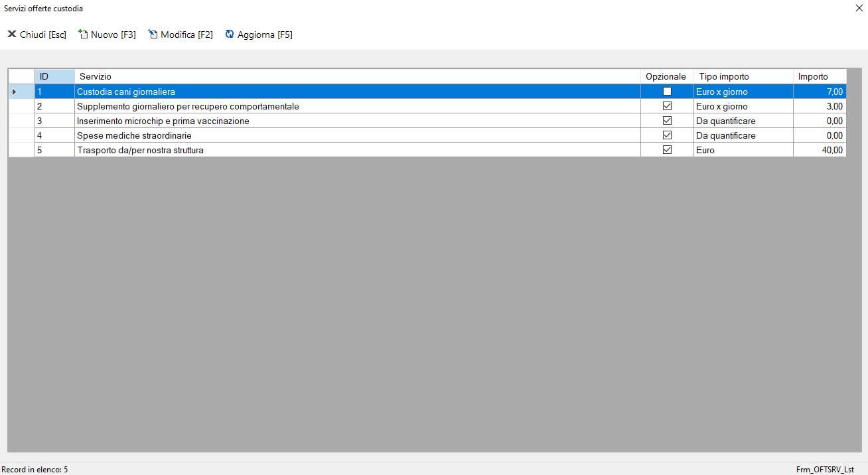Select the Trasporto da/per nostra struttura service
The height and width of the screenshot is (475, 868).
coord(140,150)
